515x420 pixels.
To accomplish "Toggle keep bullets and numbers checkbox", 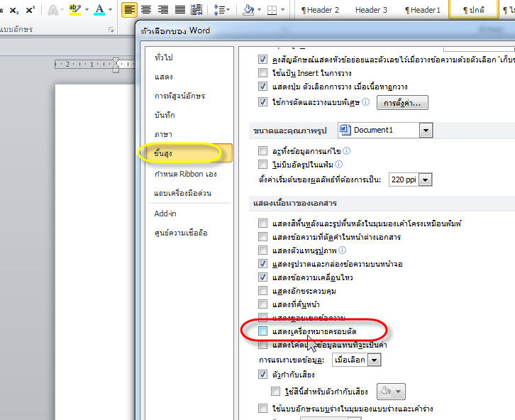I will pyautogui.click(x=262, y=60).
